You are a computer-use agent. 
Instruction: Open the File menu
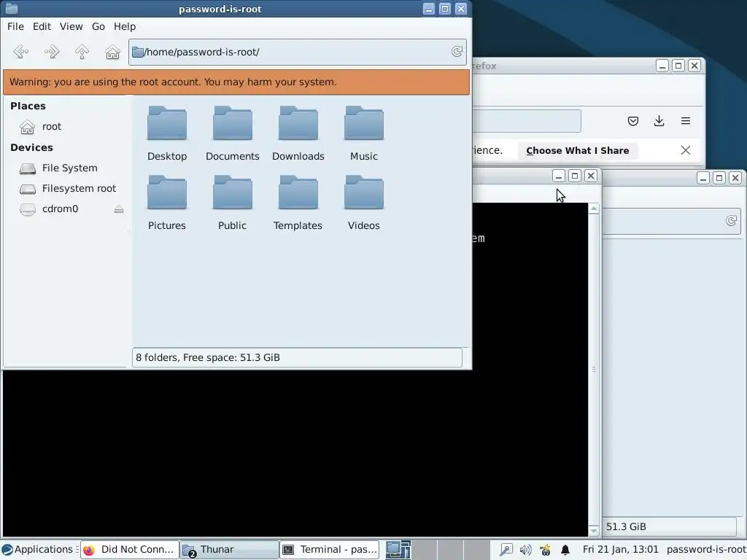(15, 27)
